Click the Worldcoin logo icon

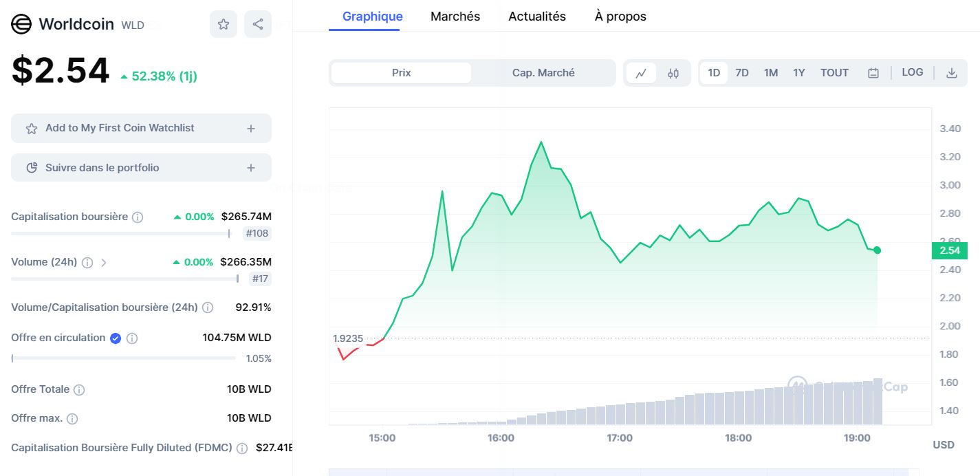20,23
